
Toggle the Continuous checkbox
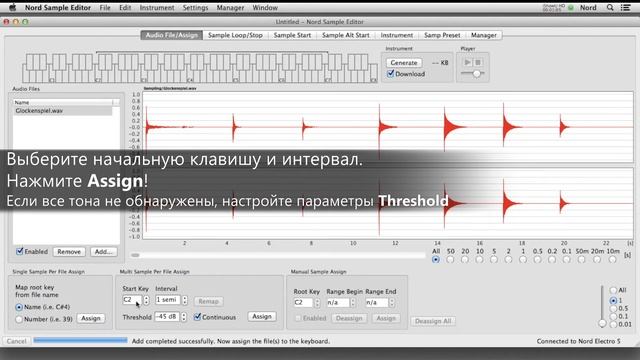(197, 317)
